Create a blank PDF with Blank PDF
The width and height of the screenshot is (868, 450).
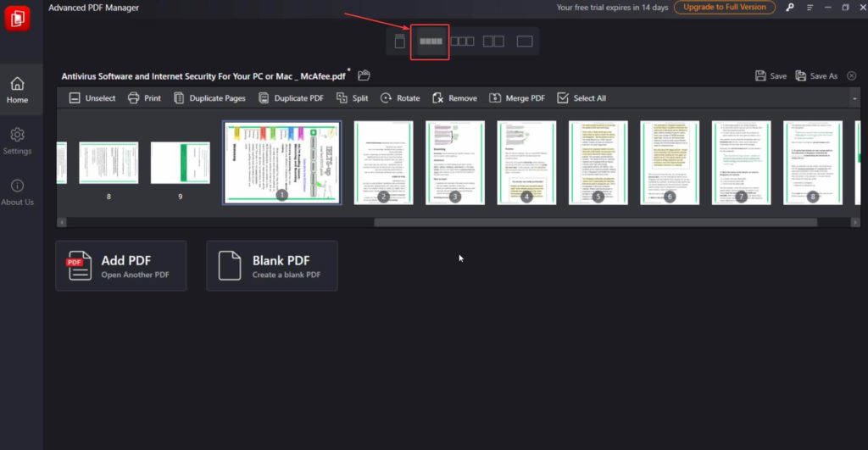[x=272, y=266]
